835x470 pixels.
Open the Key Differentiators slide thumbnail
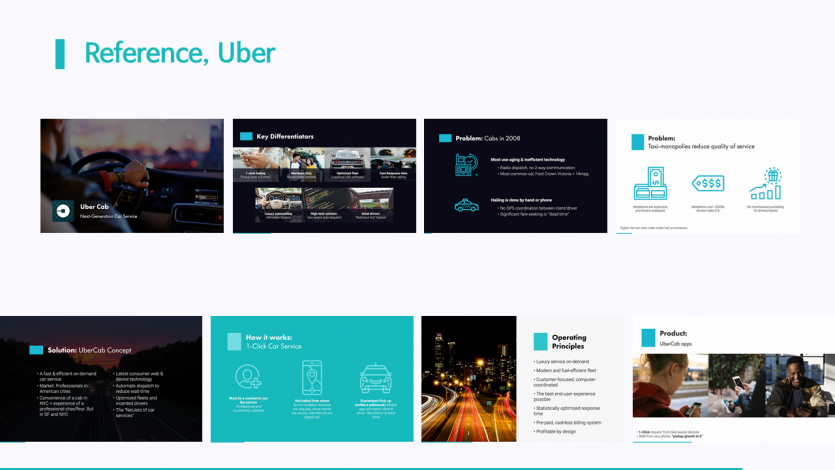click(324, 176)
